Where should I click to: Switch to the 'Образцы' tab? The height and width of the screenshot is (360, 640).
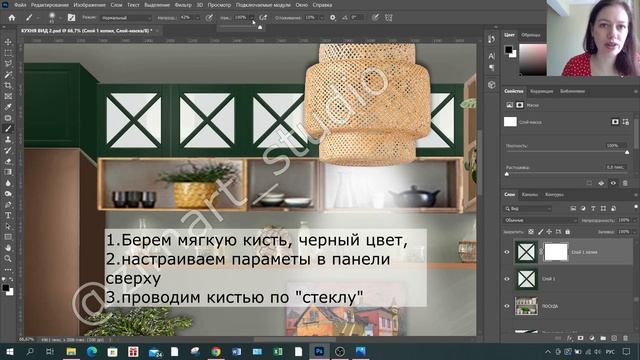tap(531, 35)
